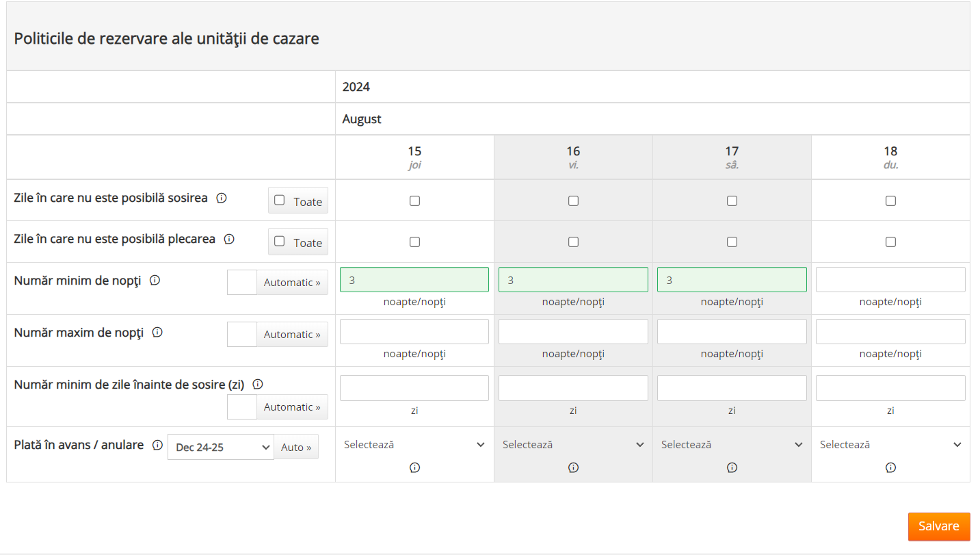Click Automatic button for minimum nights
Image resolution: width=980 pixels, height=555 pixels.
coord(292,282)
